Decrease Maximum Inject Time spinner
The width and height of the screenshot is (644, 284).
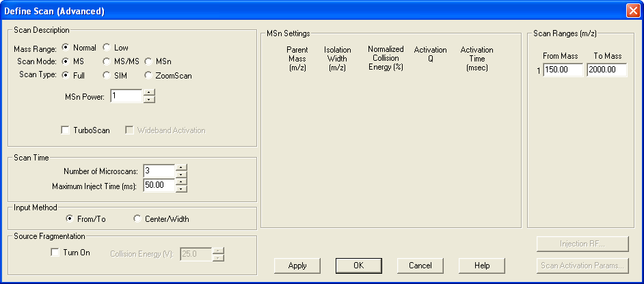(180, 189)
